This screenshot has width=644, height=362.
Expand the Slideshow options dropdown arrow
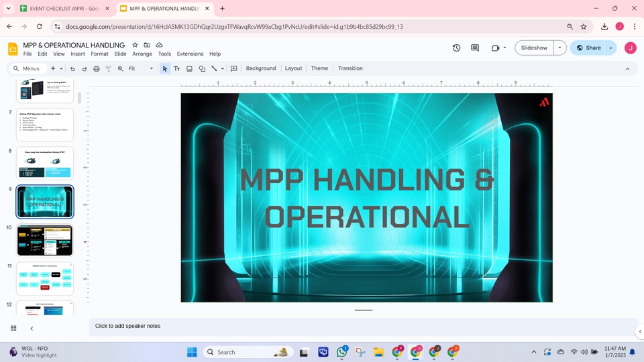[x=559, y=48]
